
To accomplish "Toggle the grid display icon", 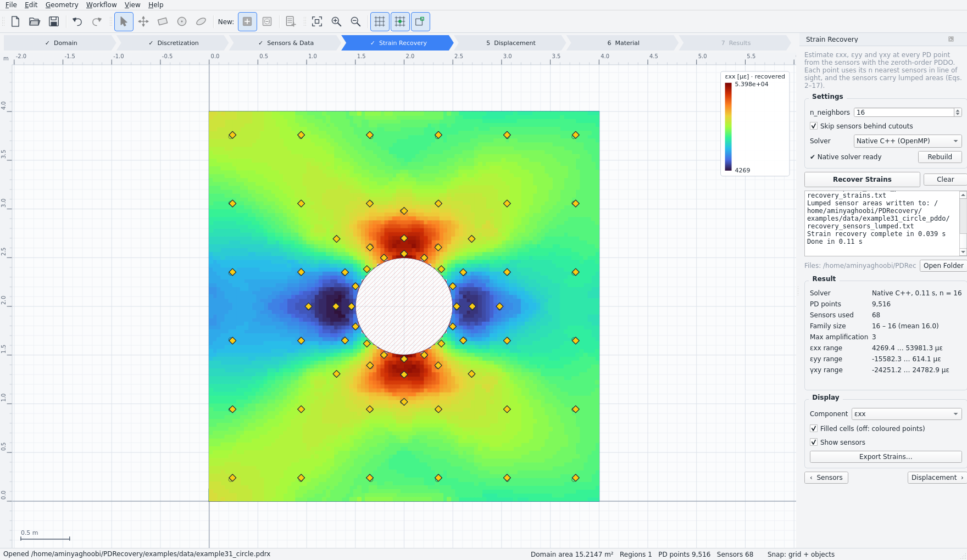I will tap(380, 21).
